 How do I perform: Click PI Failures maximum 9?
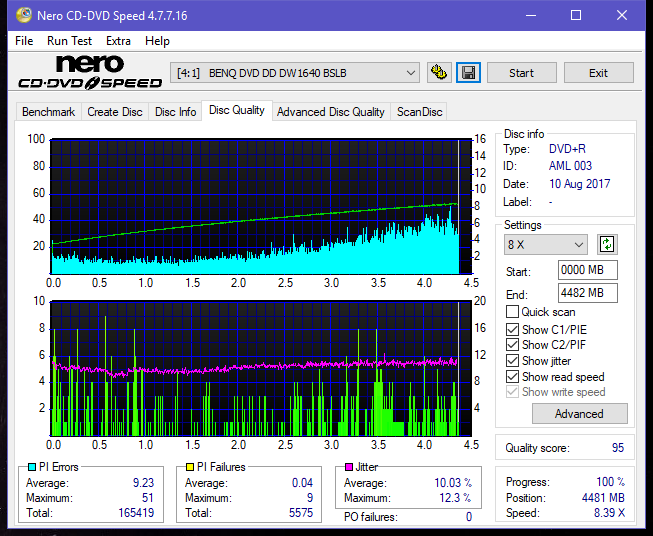coord(310,498)
